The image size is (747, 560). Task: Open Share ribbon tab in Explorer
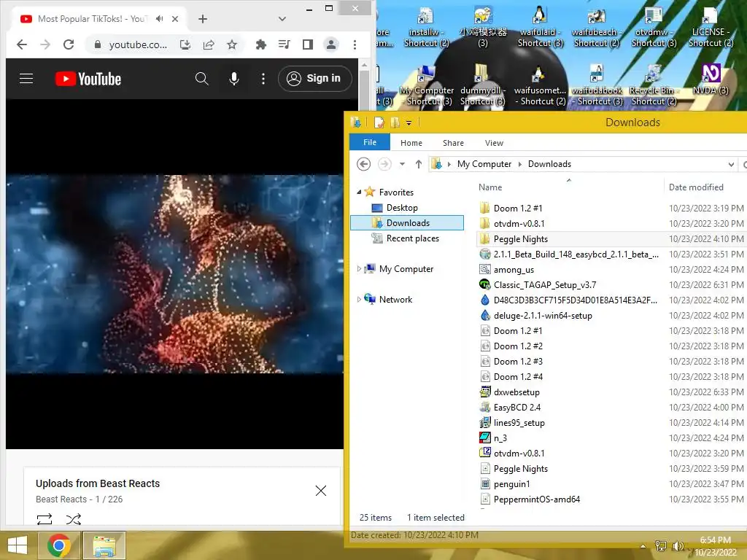453,143
